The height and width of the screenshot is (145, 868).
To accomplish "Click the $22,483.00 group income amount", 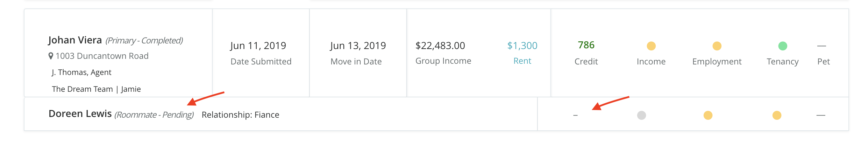I will 440,46.
